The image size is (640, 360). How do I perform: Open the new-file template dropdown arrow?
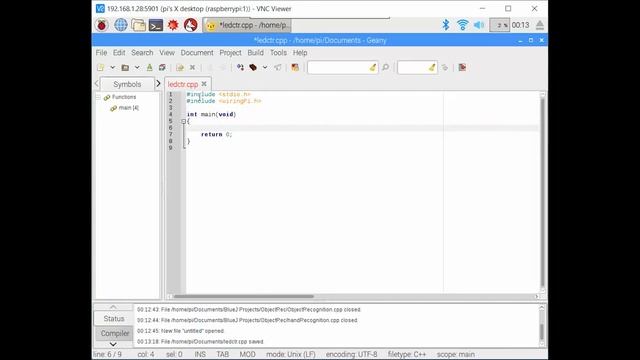(112, 68)
